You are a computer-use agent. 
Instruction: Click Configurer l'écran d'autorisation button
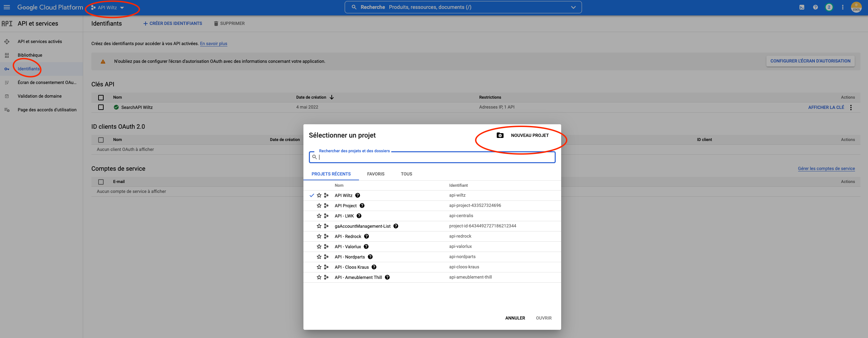pos(810,61)
